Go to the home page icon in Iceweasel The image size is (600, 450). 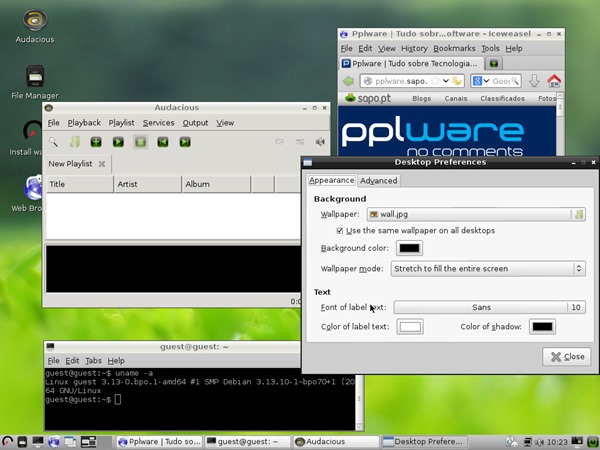554,81
